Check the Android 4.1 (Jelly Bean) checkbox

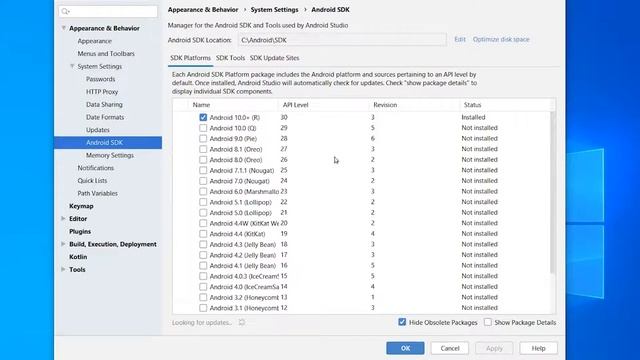[203, 266]
